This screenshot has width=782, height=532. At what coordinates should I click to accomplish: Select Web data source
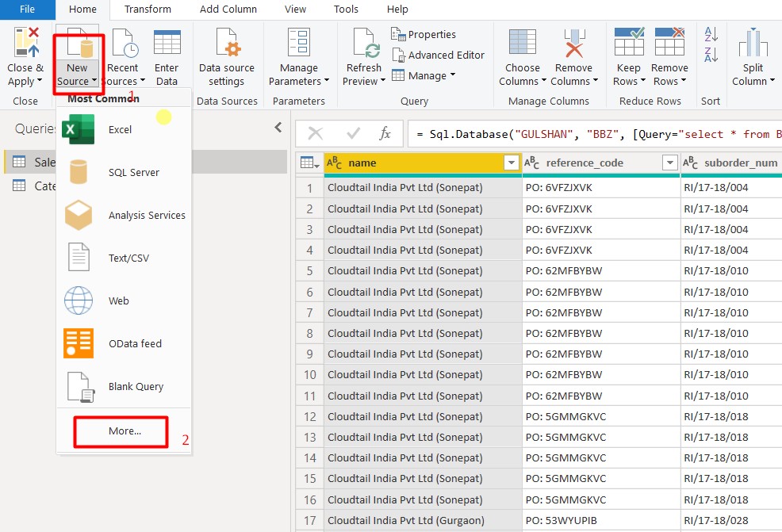coord(124,301)
